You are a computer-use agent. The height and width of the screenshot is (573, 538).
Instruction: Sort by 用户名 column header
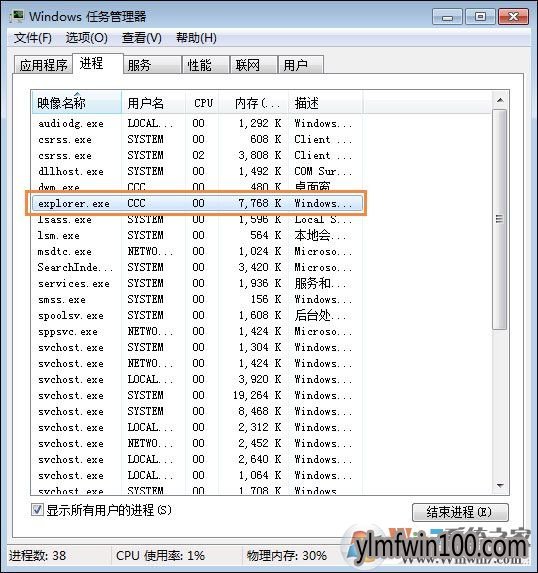pos(153,103)
